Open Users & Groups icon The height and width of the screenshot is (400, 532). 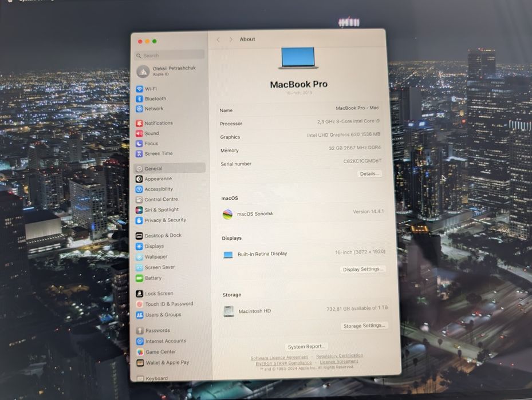[140, 315]
